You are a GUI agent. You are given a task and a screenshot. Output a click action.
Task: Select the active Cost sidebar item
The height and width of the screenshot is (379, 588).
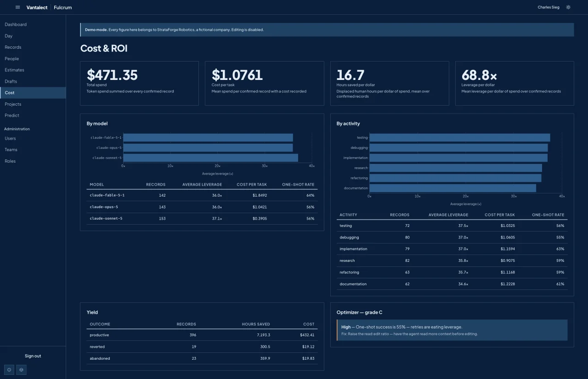tap(33, 93)
